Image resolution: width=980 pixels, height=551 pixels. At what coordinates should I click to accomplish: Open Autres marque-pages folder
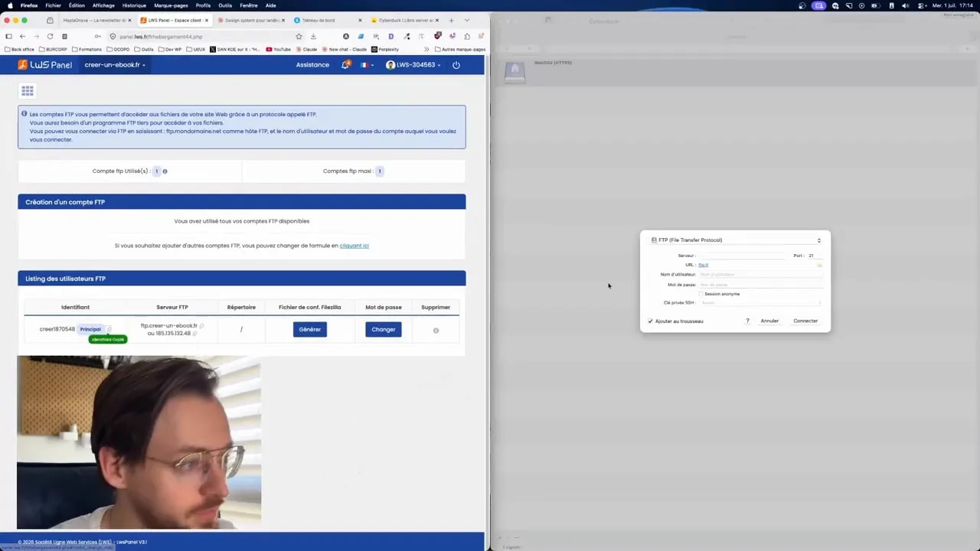(459, 49)
